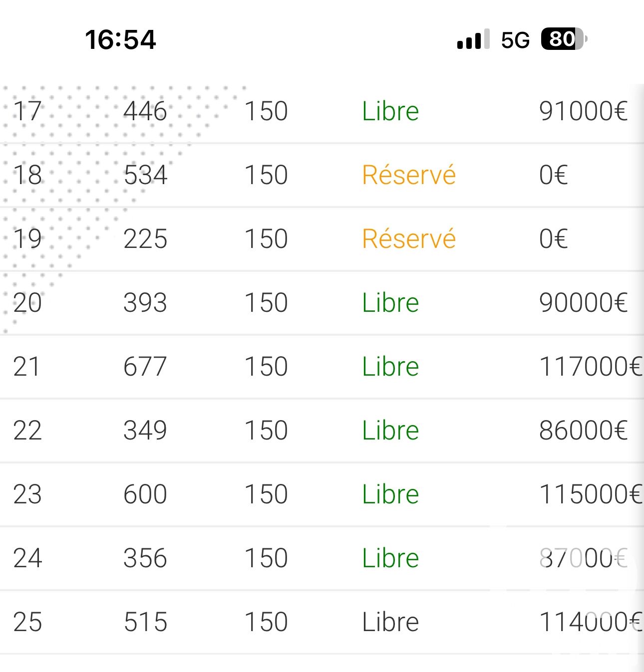Tap the battery level icon
The width and height of the screenshot is (644, 672).
(x=563, y=39)
